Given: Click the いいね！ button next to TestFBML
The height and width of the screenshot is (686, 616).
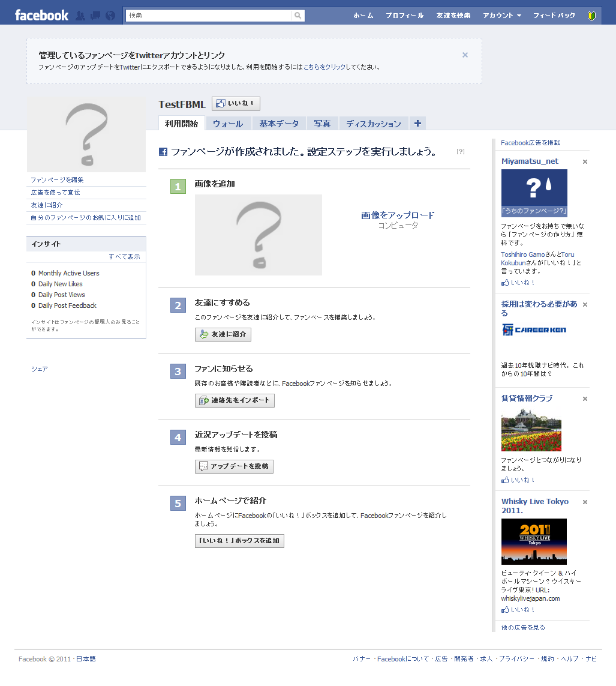Looking at the screenshot, I should [236, 104].
